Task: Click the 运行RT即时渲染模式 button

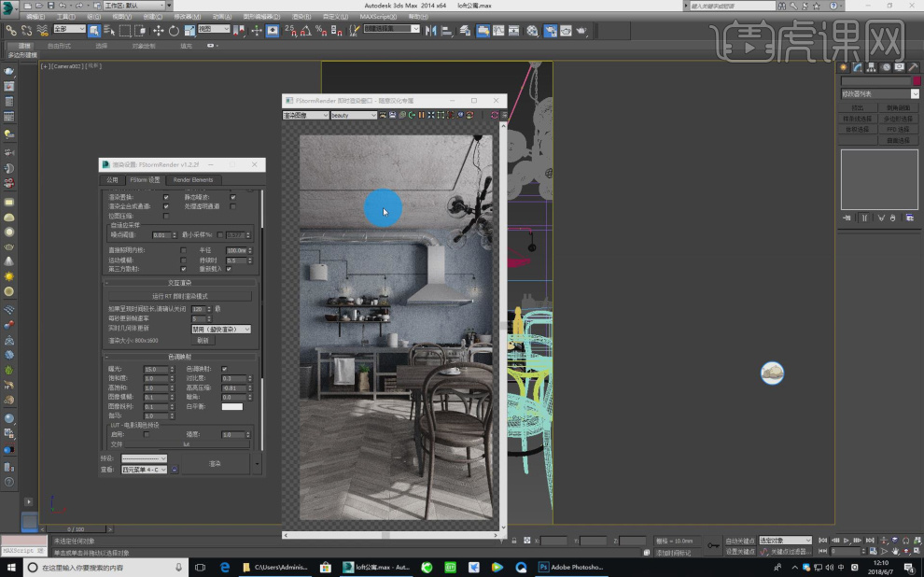Action: (180, 295)
